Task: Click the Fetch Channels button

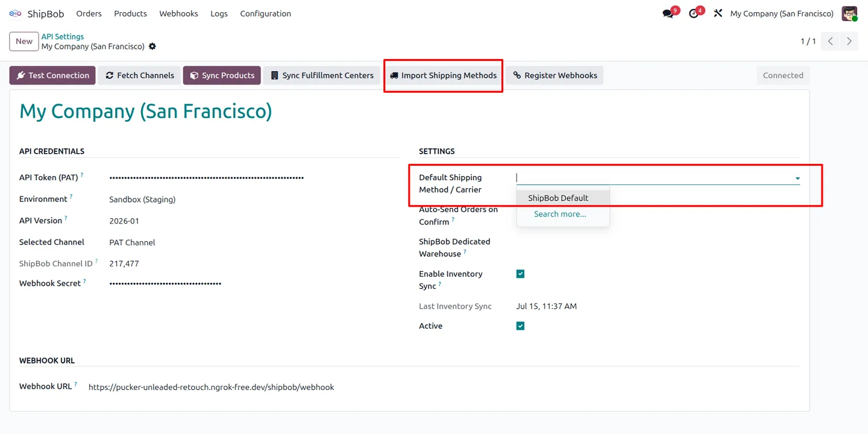Action: (139, 75)
